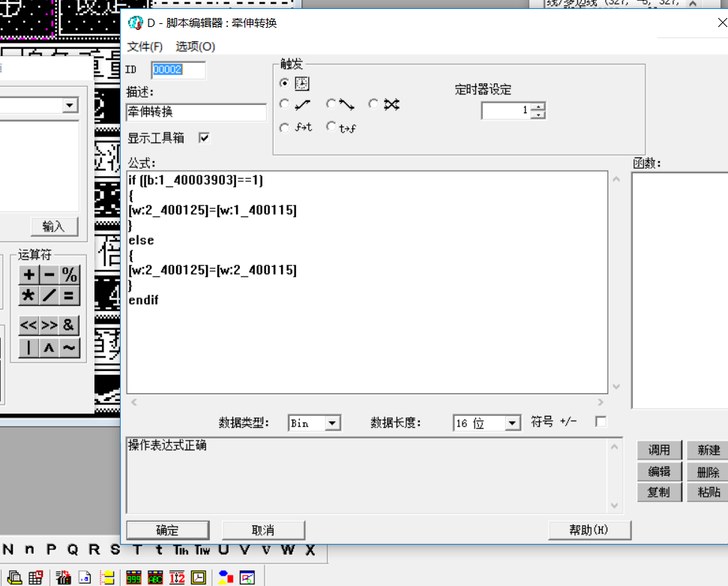Insert the bitwise AND (&) operator
This screenshot has height=586, width=728.
pyautogui.click(x=69, y=325)
